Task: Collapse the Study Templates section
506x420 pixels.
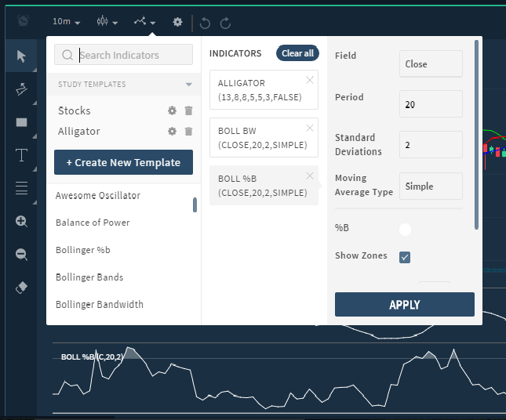Action: point(188,85)
